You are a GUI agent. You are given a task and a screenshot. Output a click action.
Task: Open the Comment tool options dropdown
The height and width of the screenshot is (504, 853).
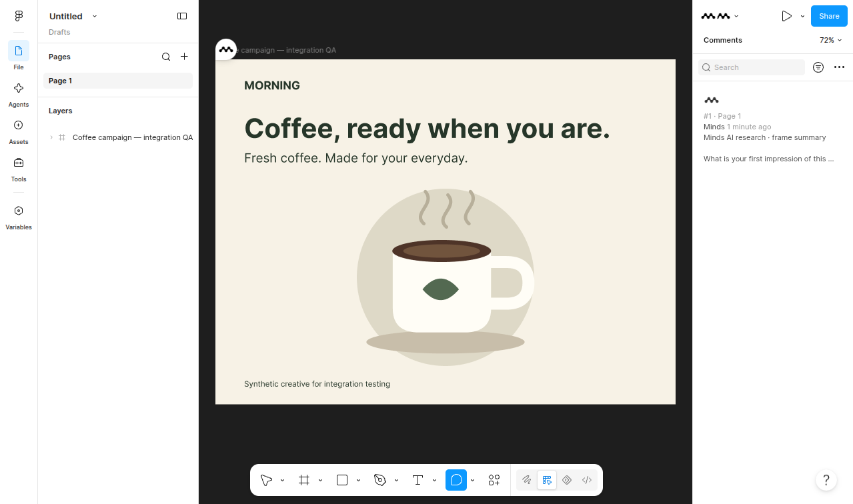[x=473, y=480]
